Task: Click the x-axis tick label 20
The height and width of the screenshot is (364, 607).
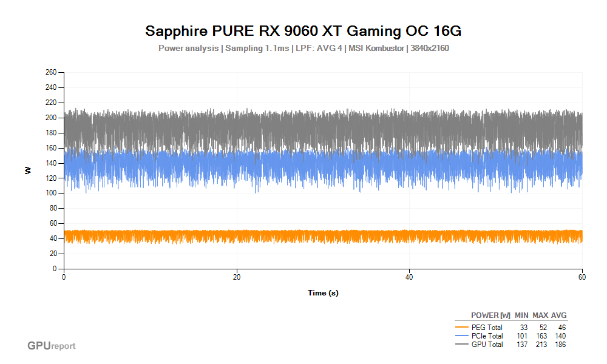Action: 237,277
